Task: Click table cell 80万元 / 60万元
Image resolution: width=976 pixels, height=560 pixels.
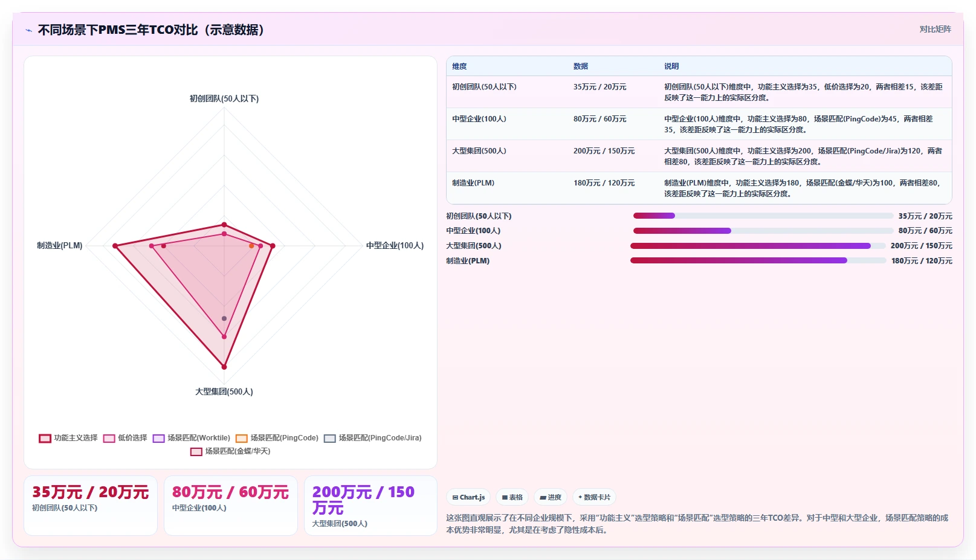Action: [599, 119]
